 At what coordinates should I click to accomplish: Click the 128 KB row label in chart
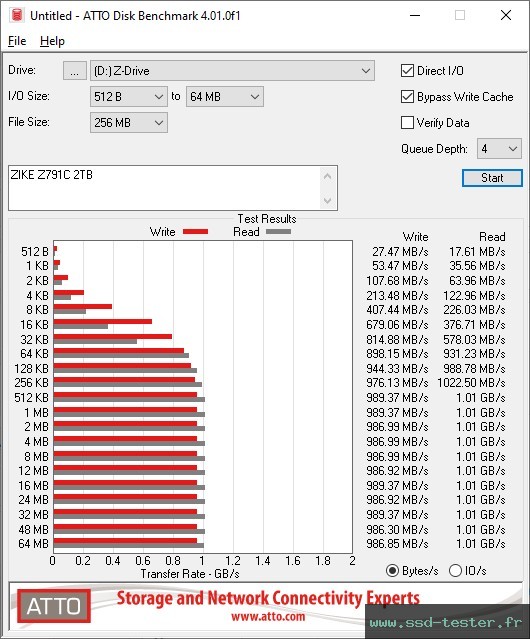tap(31, 368)
